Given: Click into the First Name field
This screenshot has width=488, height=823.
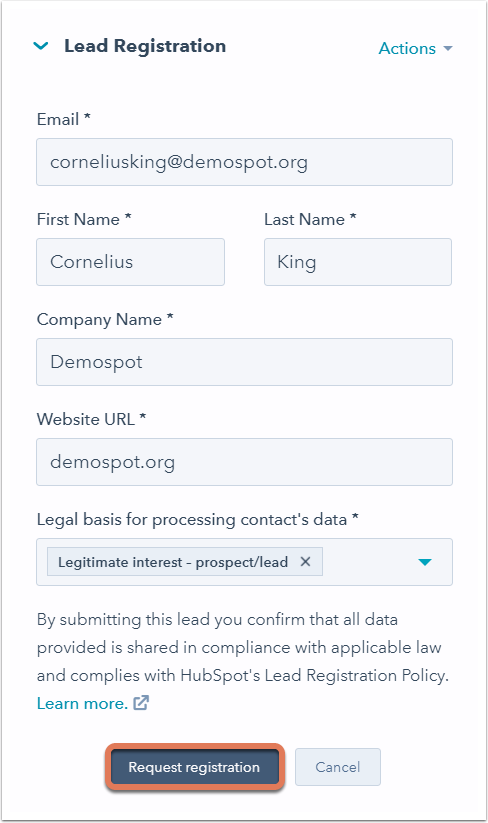Looking at the screenshot, I should 130,262.
